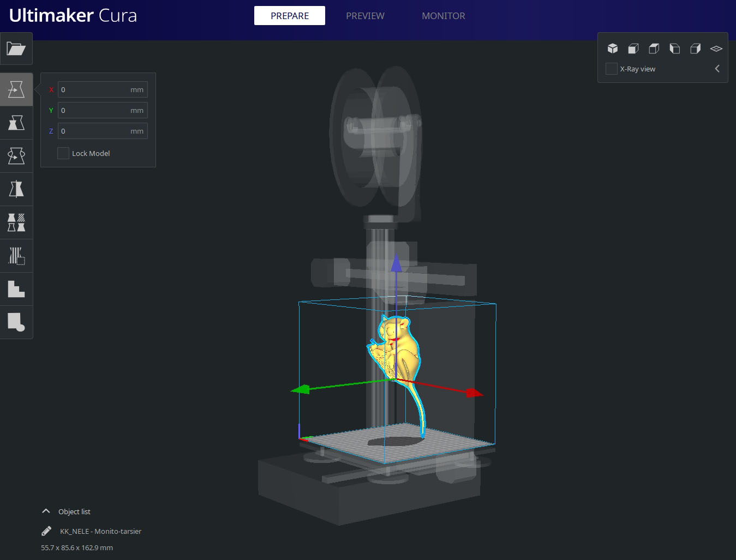Click the flat layer view icon
Screen dimensions: 736x560
tap(716, 49)
